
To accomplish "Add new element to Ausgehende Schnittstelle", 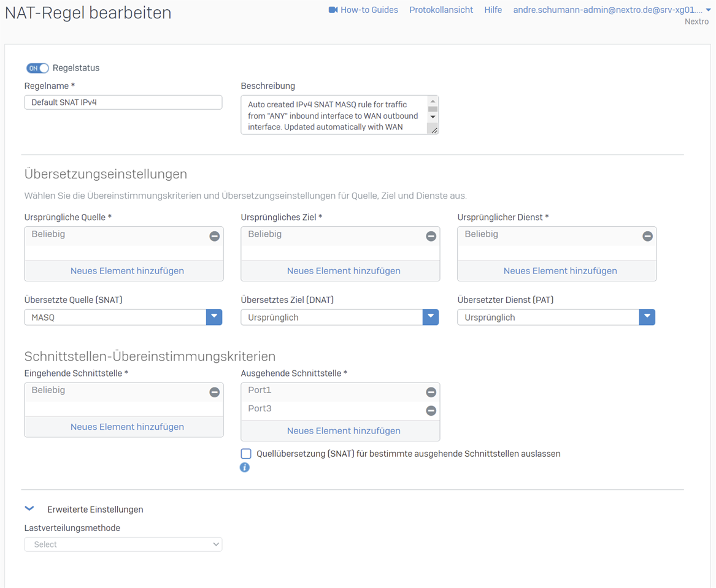I will click(x=344, y=430).
